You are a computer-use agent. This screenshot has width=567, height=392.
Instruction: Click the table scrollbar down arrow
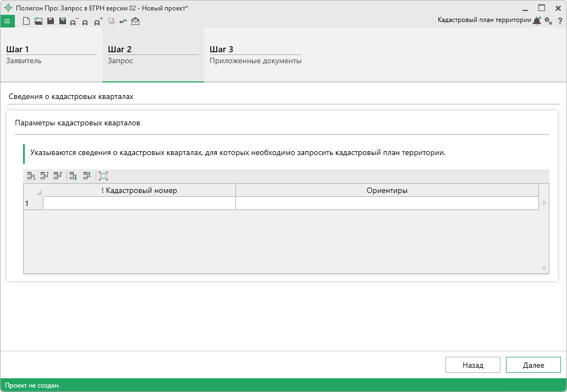(x=544, y=268)
